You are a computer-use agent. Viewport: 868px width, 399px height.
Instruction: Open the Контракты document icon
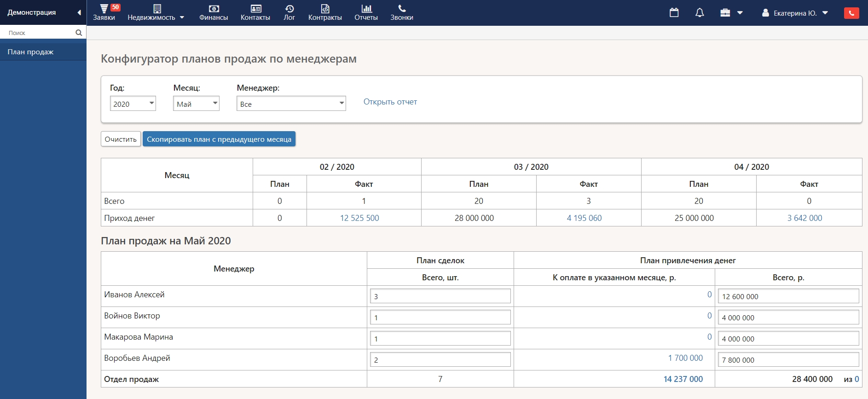pos(325,9)
